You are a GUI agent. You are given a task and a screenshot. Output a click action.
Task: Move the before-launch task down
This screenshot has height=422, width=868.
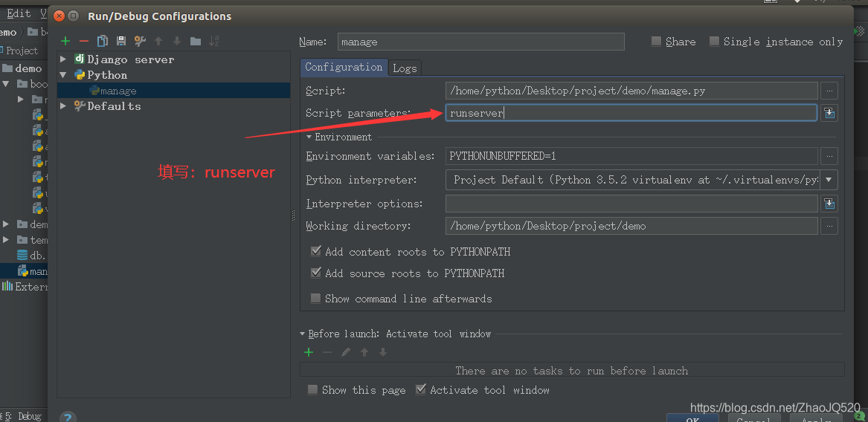click(383, 352)
